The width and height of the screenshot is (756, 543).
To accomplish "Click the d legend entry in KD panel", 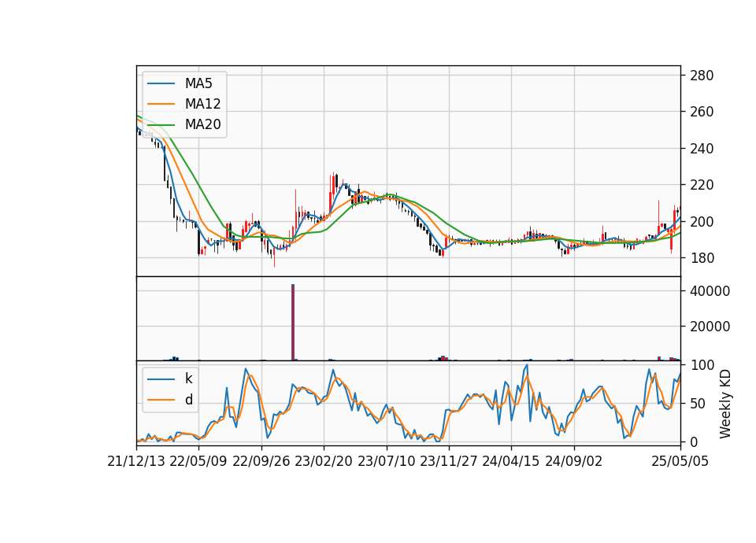I will [x=170, y=400].
